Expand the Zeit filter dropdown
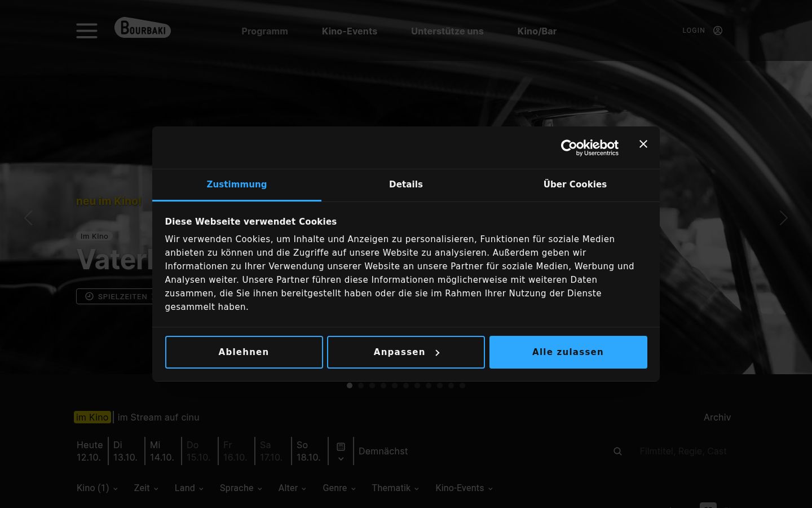The height and width of the screenshot is (508, 812). tap(146, 488)
